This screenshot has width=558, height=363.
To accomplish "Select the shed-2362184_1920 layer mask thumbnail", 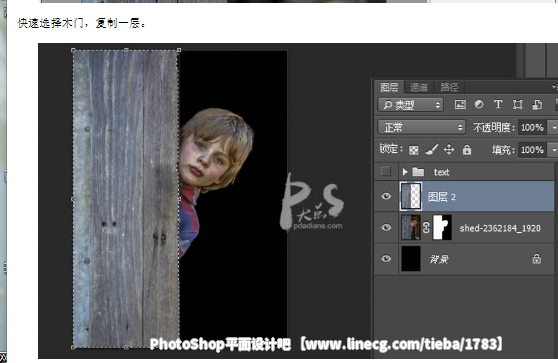I will click(x=442, y=227).
